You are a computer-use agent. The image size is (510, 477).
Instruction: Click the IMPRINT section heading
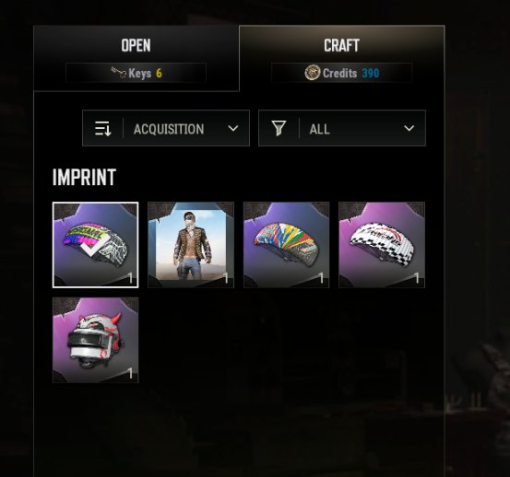point(84,177)
